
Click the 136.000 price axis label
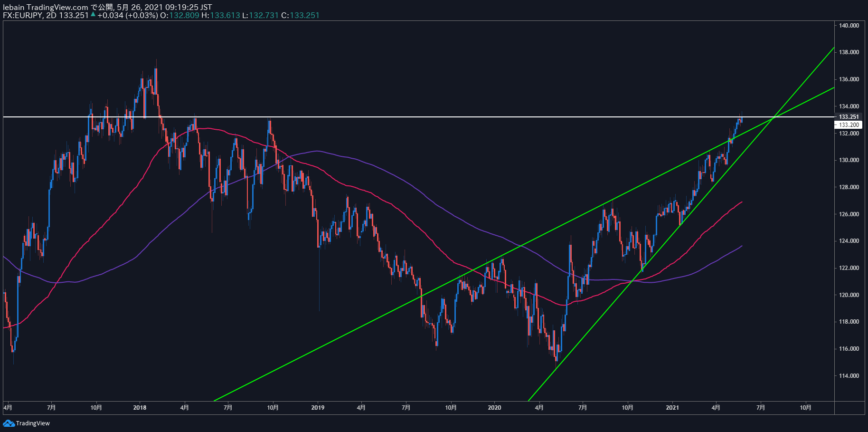(849, 79)
